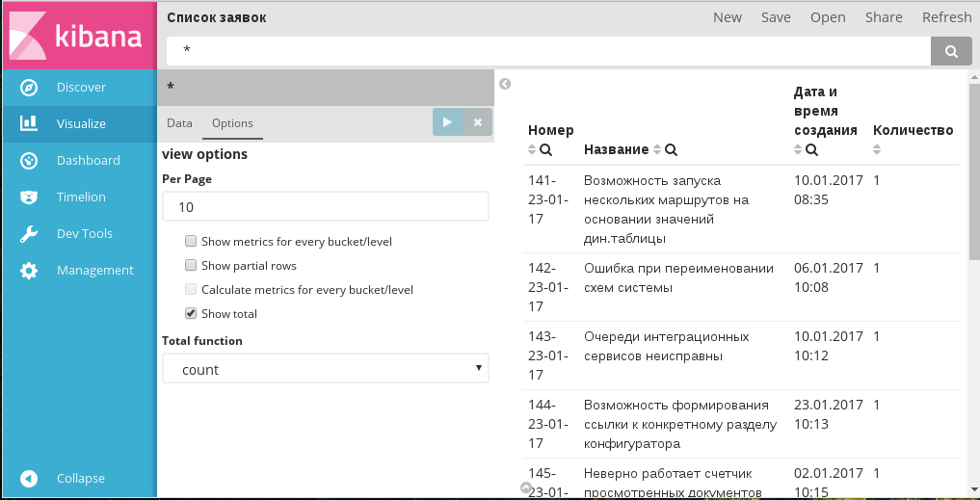Click Refresh in the top menu
Image resolution: width=980 pixels, height=500 pixels.
[947, 17]
